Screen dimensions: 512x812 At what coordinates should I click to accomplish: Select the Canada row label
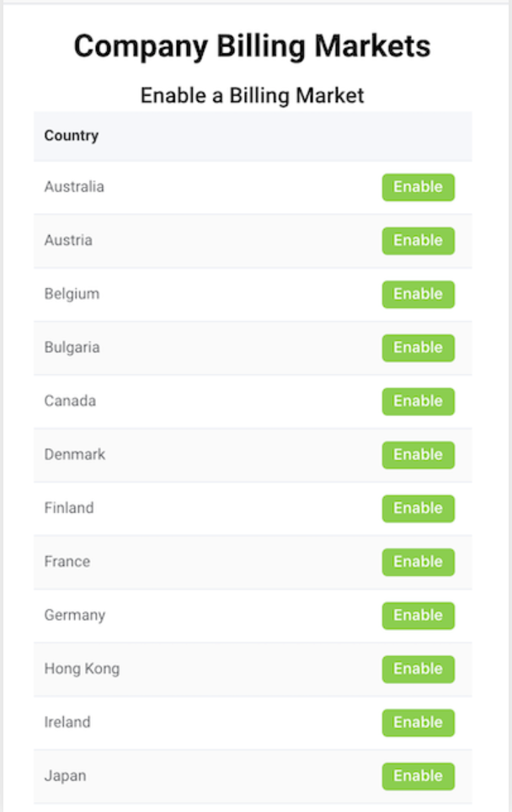69,401
